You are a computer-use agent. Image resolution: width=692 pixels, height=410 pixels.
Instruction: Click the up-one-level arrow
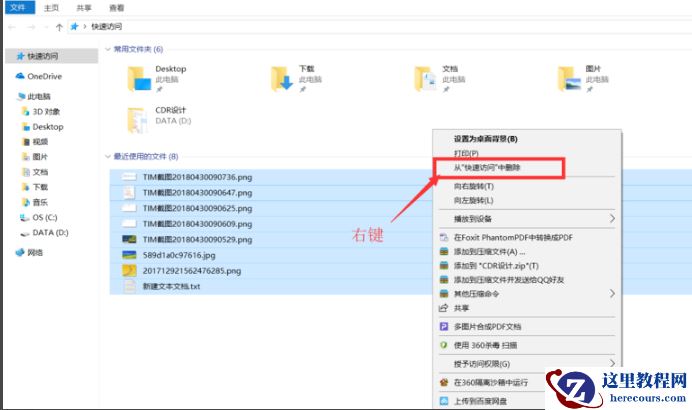coord(59,27)
